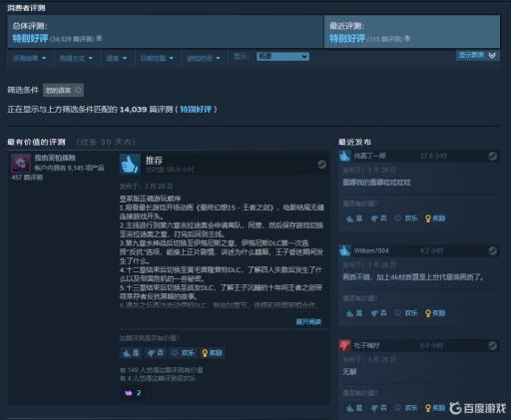Click the 消费者评测 heading
This screenshot has height=420, width=511.
click(x=26, y=8)
